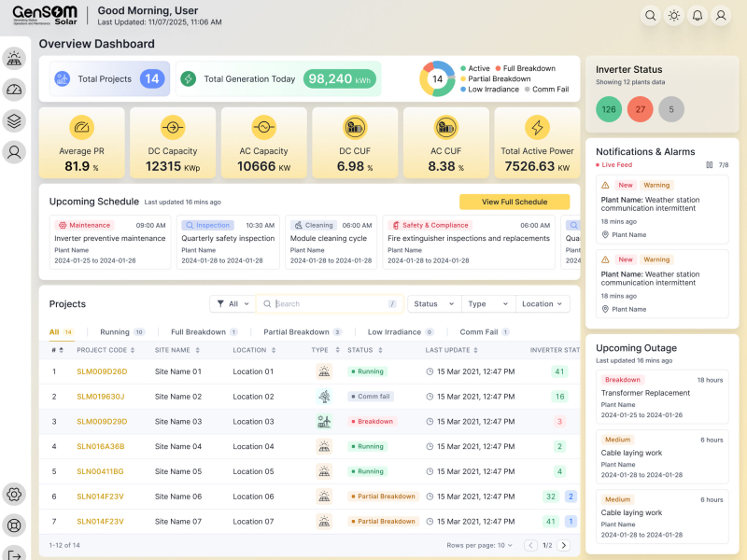Open the All filter dropdown

pos(233,304)
